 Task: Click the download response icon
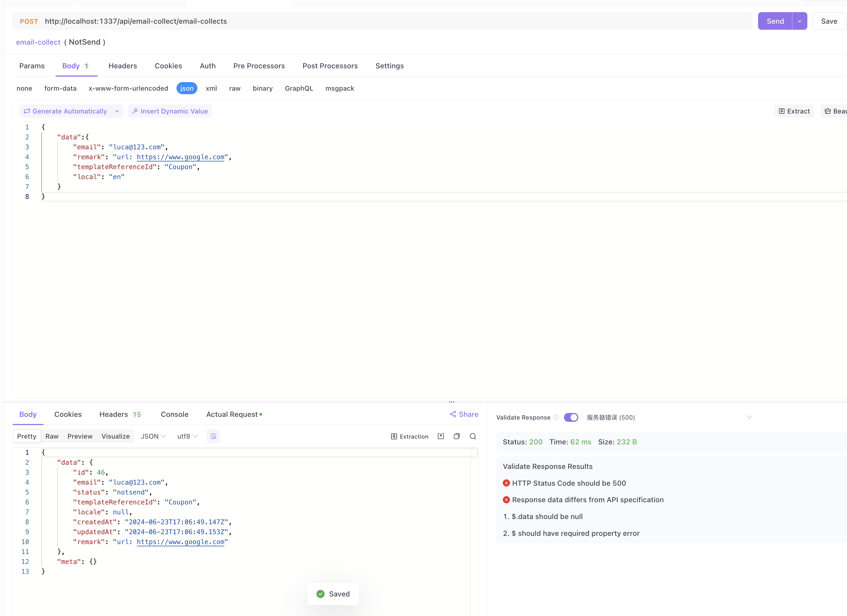pos(441,436)
